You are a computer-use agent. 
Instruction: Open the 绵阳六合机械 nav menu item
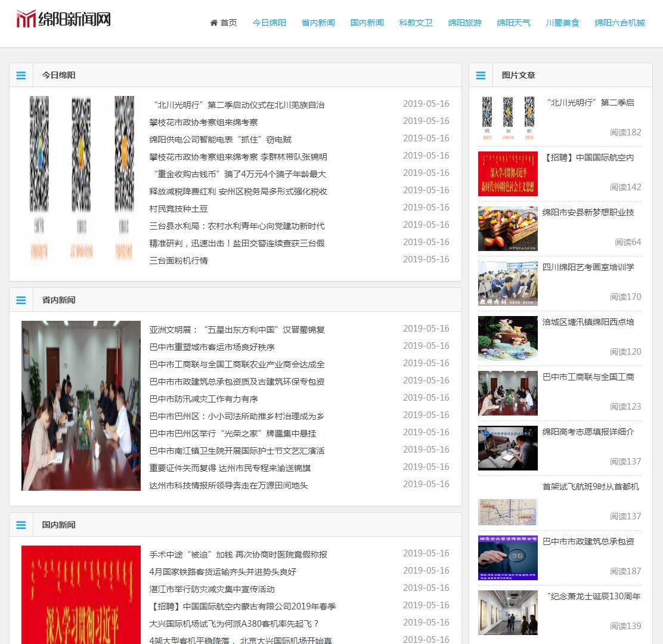pos(619,23)
